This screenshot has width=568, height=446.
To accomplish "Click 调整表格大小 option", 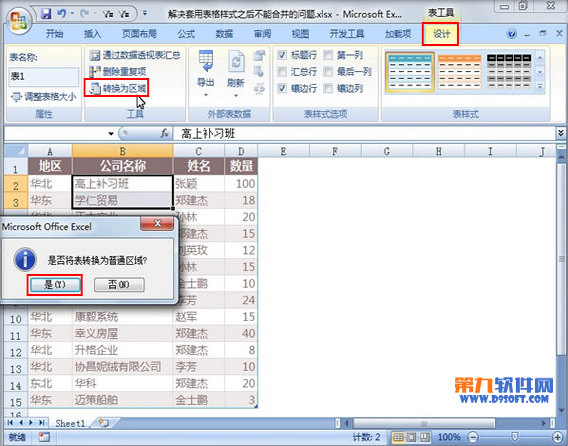I will point(44,97).
